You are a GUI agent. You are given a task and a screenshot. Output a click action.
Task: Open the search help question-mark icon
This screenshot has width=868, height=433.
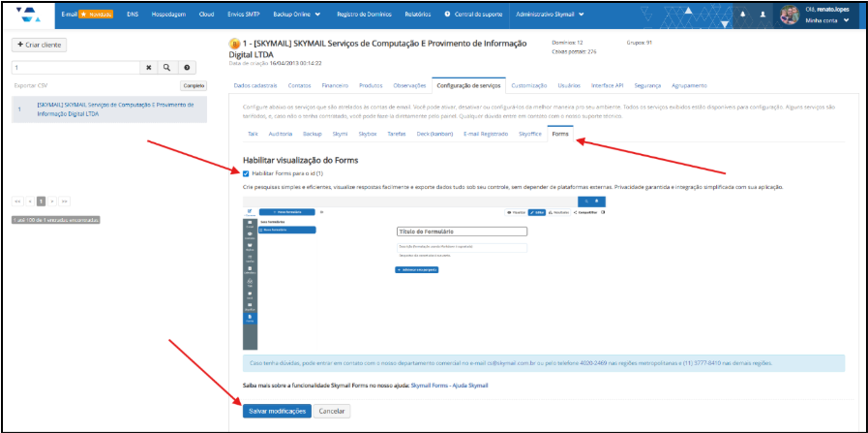click(186, 68)
